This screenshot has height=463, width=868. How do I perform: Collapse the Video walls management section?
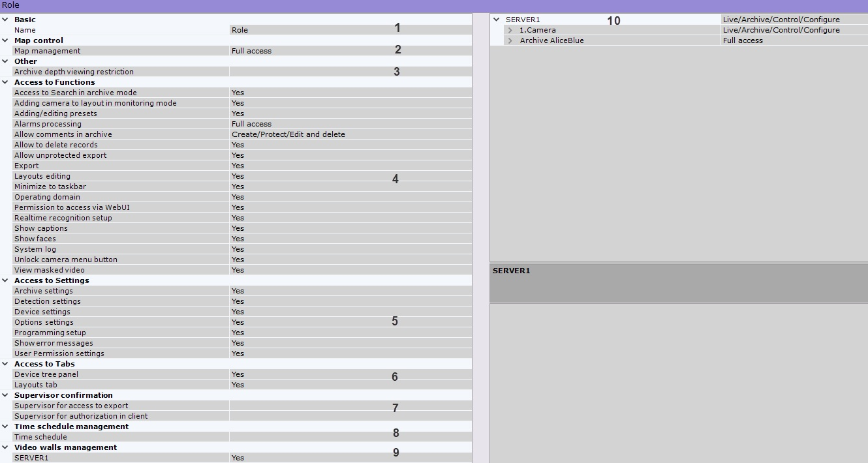point(5,447)
